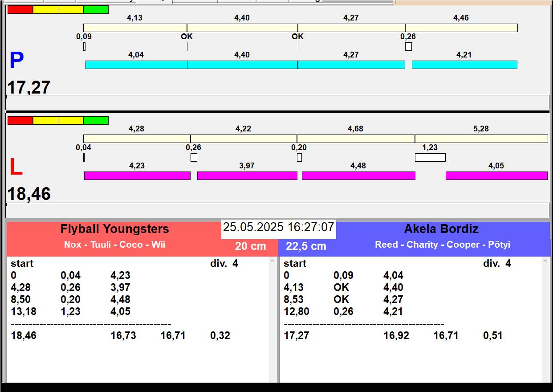Select the cyan 4,21 run bar in lane P
553x392 pixels.
pyautogui.click(x=464, y=65)
